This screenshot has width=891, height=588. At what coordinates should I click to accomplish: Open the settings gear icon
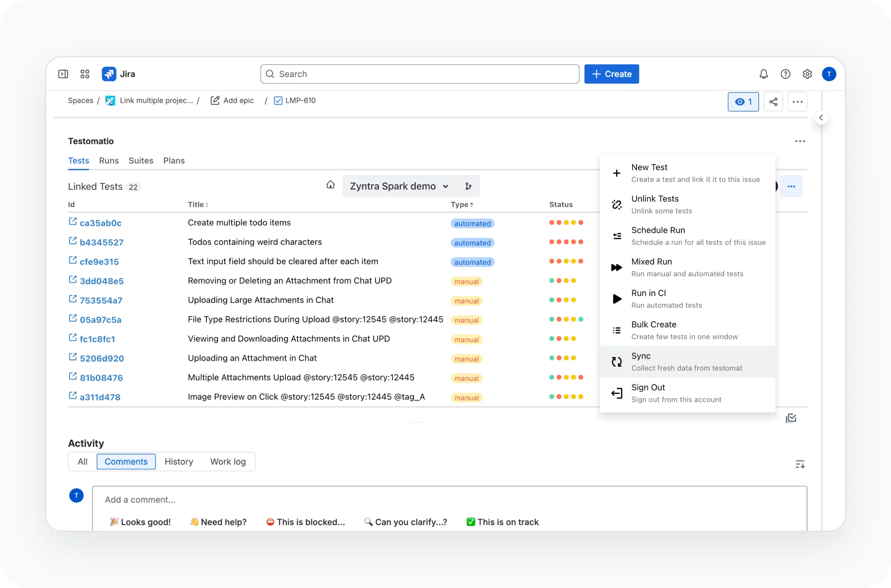coord(807,74)
